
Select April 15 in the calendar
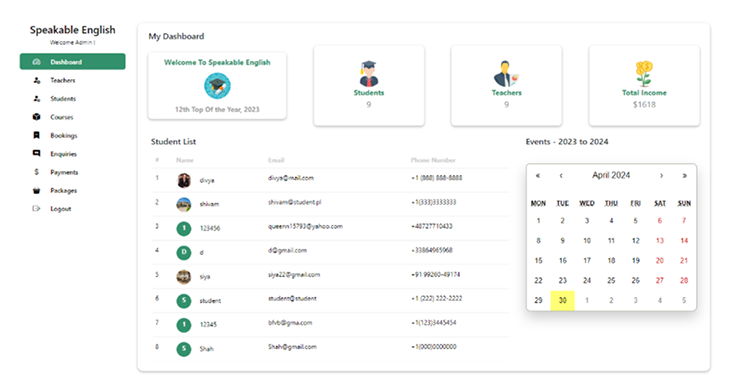pyautogui.click(x=538, y=260)
